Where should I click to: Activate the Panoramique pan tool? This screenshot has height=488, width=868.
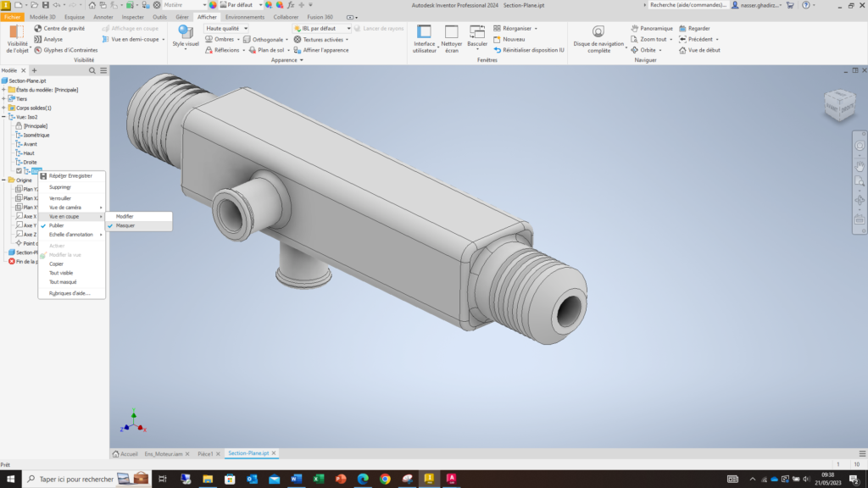click(651, 28)
